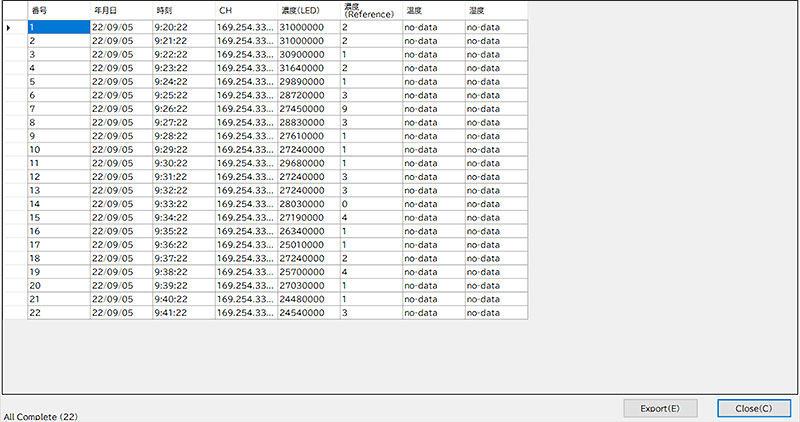Click the time cell 9:33:22
The image size is (800, 422).
pyautogui.click(x=183, y=204)
